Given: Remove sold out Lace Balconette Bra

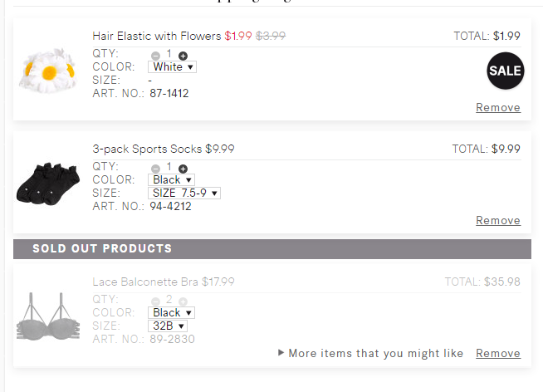Looking at the screenshot, I should 497,353.
